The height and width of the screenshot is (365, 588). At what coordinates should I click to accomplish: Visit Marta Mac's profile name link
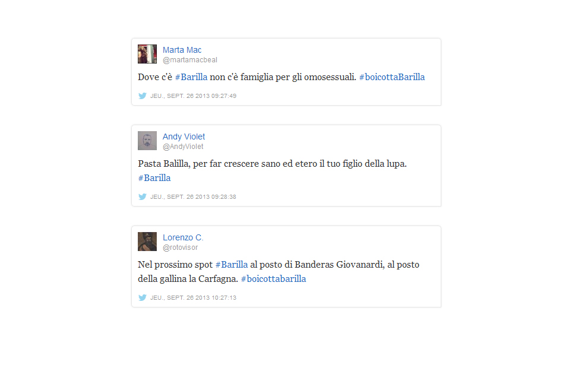tap(182, 50)
